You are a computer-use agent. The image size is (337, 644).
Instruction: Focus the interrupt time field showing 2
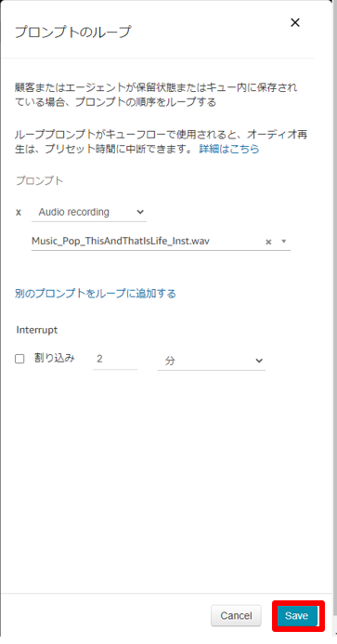click(115, 360)
